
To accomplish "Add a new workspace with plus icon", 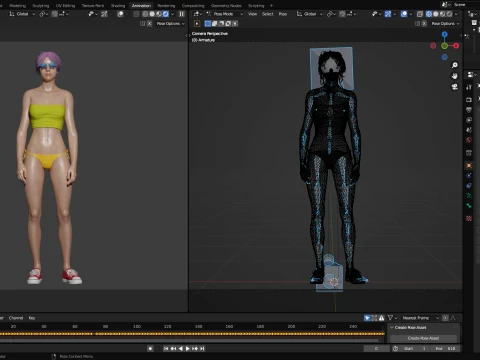I will (x=271, y=6).
